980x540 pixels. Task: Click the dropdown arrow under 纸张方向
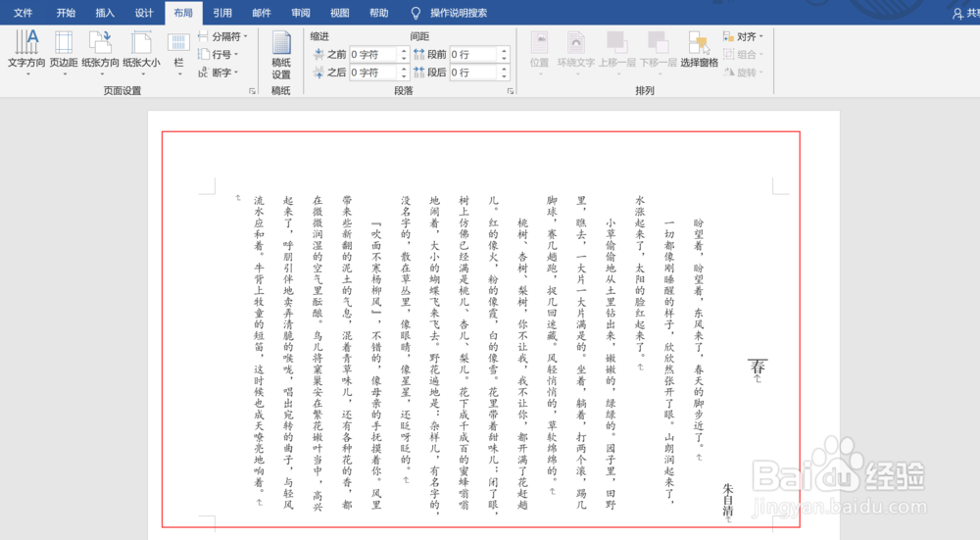click(101, 74)
